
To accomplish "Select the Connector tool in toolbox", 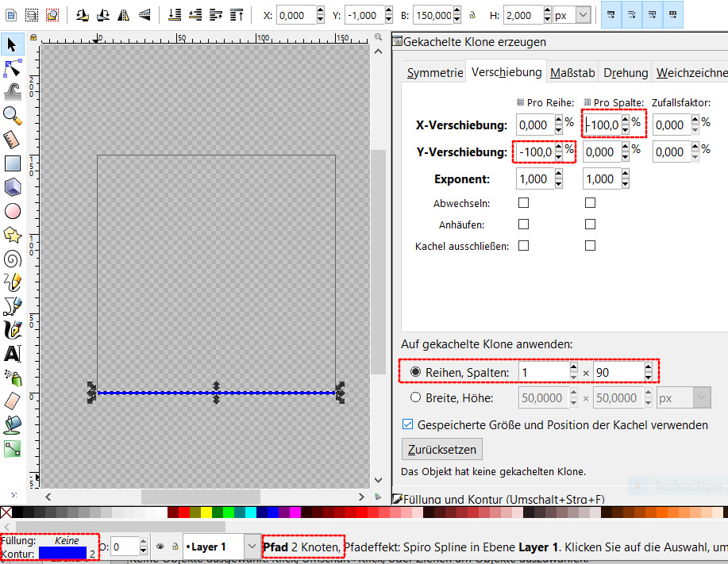I will (x=12, y=448).
